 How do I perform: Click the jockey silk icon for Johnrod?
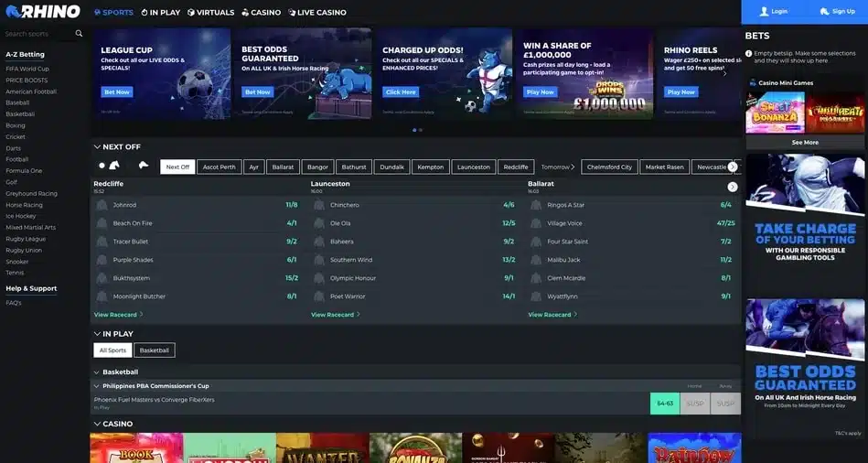coord(102,205)
